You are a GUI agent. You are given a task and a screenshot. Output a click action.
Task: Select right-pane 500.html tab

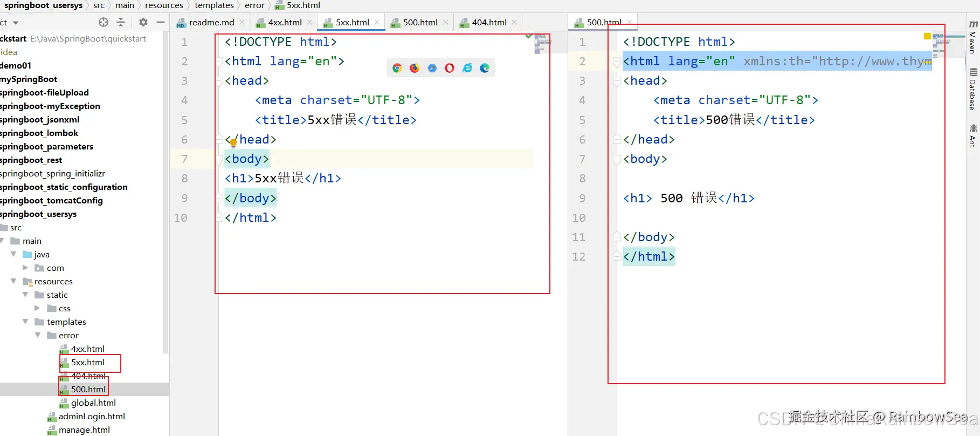(604, 22)
